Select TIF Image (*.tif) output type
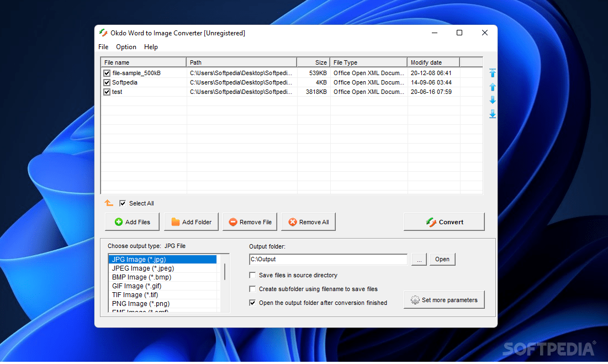The height and width of the screenshot is (364, 608). coord(162,295)
